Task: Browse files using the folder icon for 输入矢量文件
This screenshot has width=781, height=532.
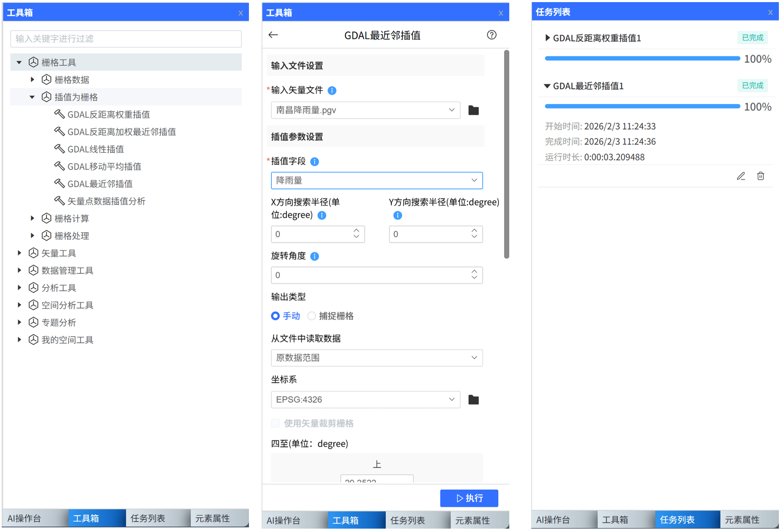Action: tap(473, 110)
